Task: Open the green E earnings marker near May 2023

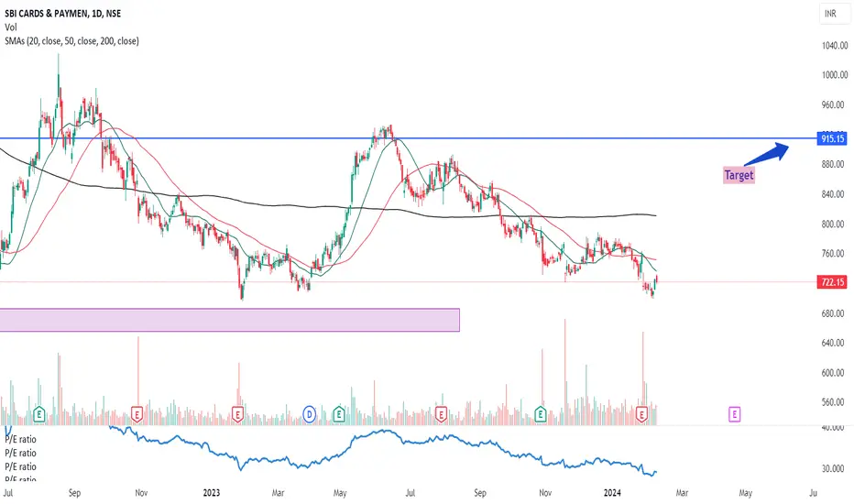Action: tap(339, 414)
